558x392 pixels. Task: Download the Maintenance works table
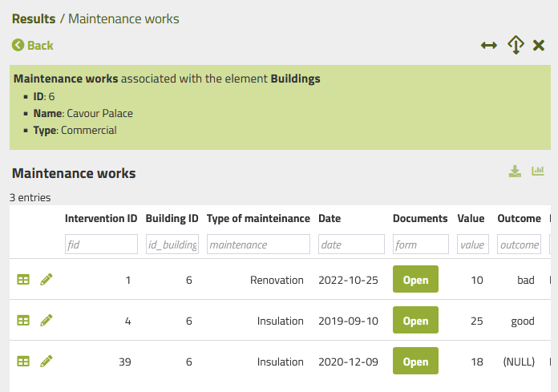(515, 172)
